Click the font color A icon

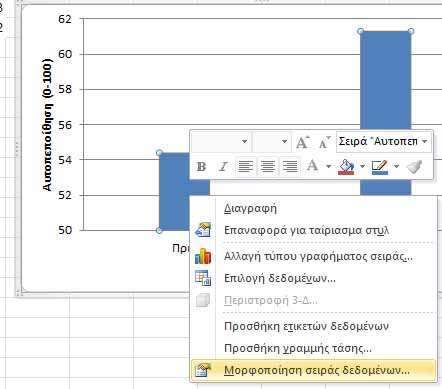coord(312,166)
